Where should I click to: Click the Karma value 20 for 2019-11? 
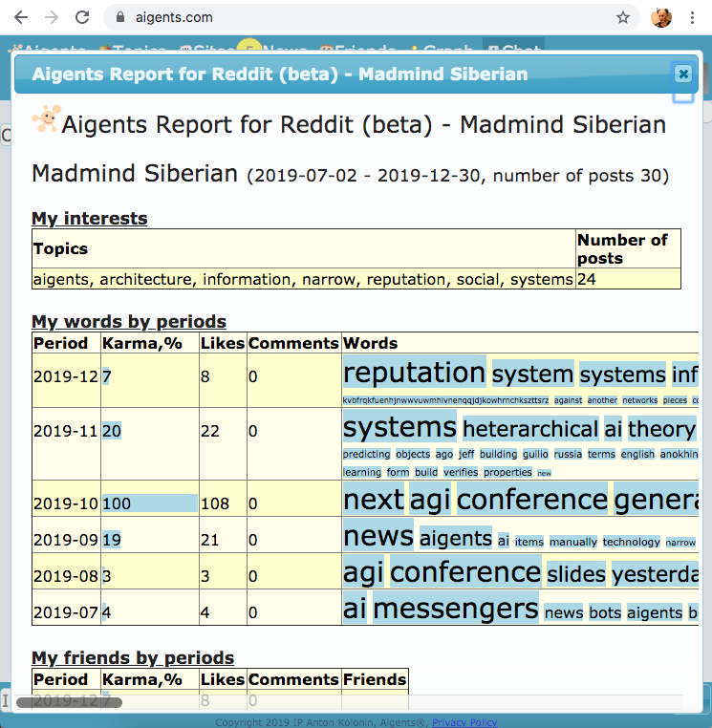tap(112, 431)
